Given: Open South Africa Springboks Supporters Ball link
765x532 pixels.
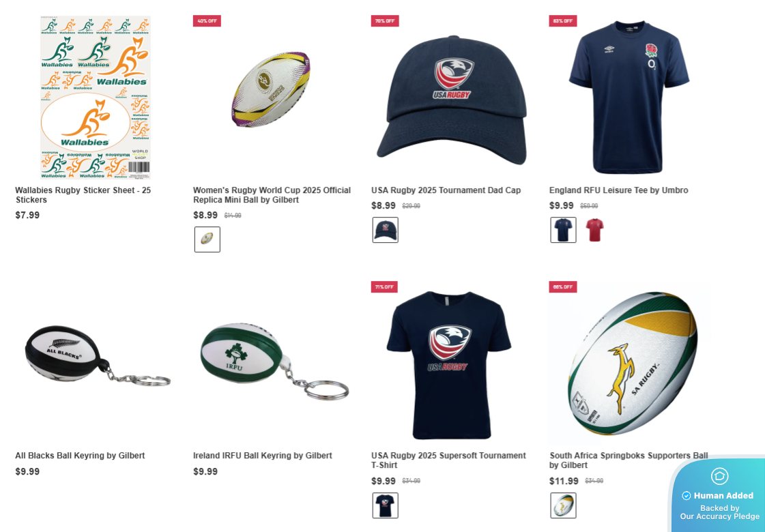Looking at the screenshot, I should (x=629, y=460).
